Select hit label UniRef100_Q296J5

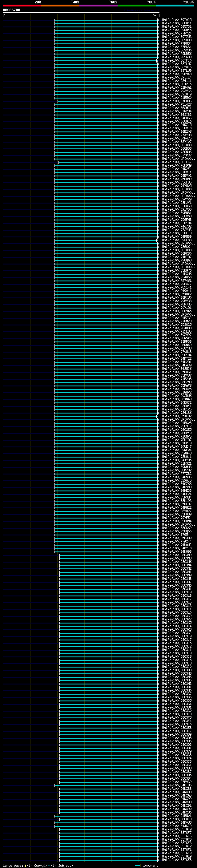176,481
